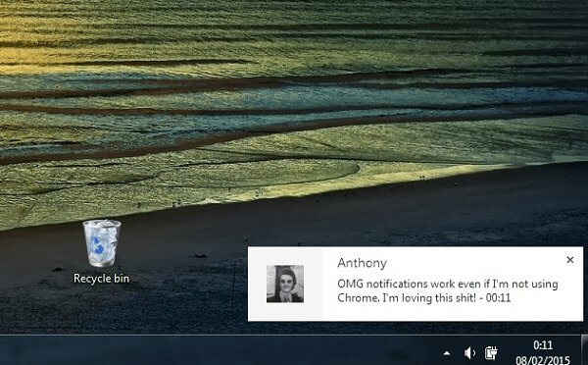Click the 00:11 timestamp in the message
Image resolution: width=588 pixels, height=365 pixels.
point(498,297)
